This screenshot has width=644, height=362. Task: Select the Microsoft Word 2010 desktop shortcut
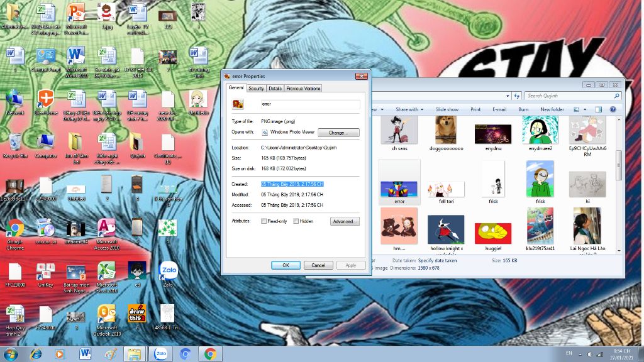tap(76, 62)
